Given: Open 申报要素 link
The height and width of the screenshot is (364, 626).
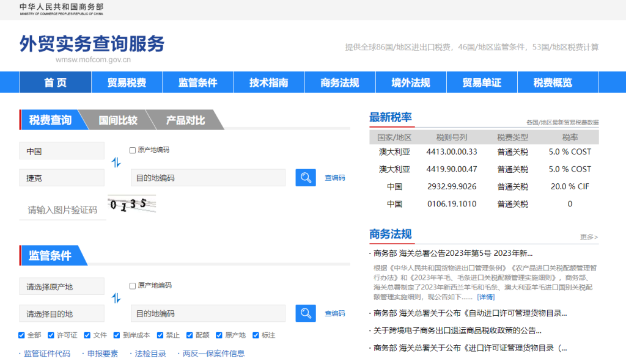Looking at the screenshot, I should 103,353.
